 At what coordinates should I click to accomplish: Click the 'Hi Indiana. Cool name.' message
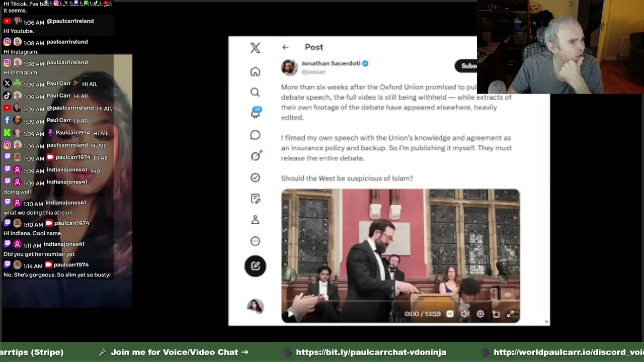tap(33, 233)
